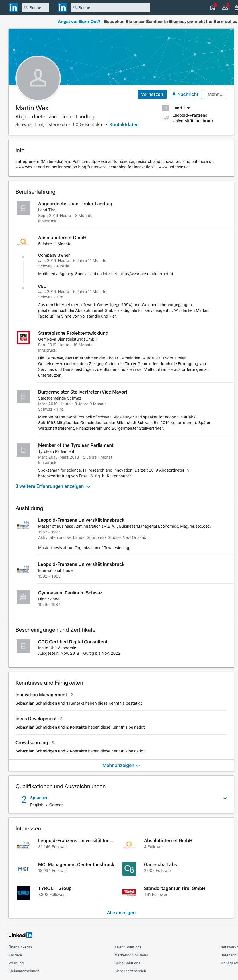Expand 'Mehr anzeigen' under skills
The height and width of the screenshot is (980, 238).
tap(121, 766)
